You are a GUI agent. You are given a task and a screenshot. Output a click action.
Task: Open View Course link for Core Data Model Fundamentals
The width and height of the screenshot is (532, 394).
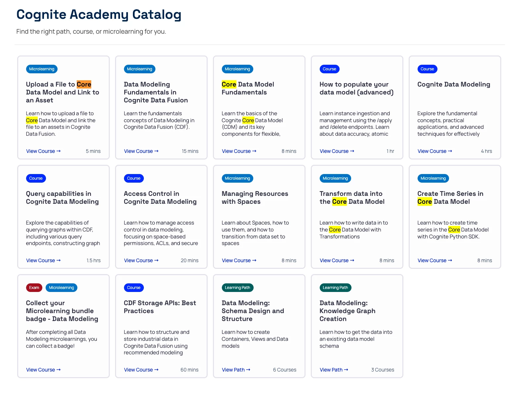[239, 151]
